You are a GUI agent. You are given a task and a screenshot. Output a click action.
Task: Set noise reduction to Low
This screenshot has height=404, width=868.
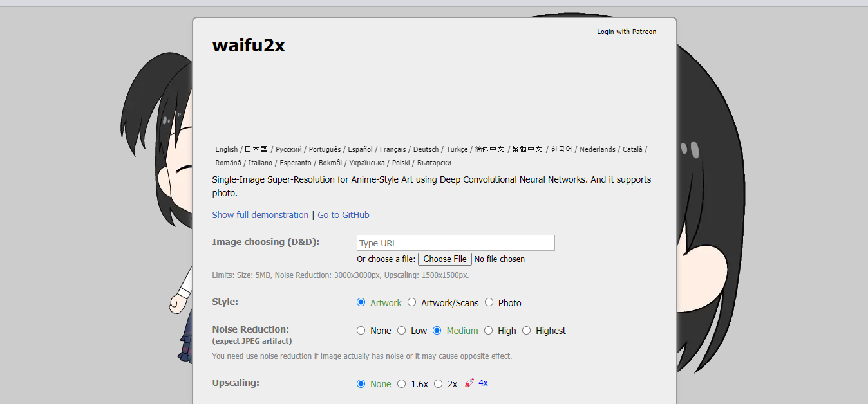click(x=401, y=331)
